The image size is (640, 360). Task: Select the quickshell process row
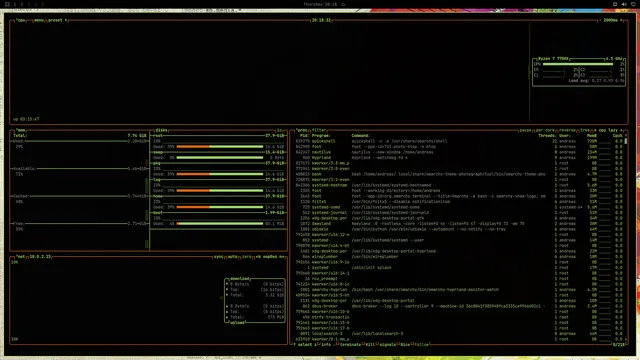(x=459, y=141)
